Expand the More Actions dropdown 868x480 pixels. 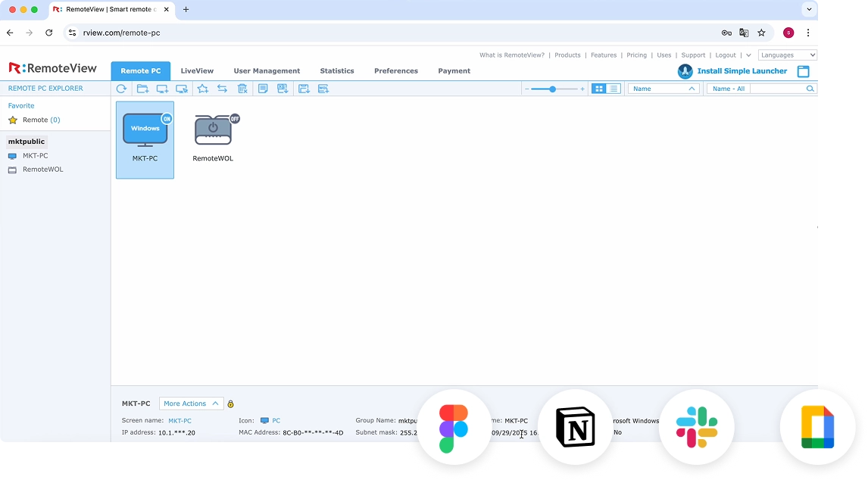pos(191,404)
